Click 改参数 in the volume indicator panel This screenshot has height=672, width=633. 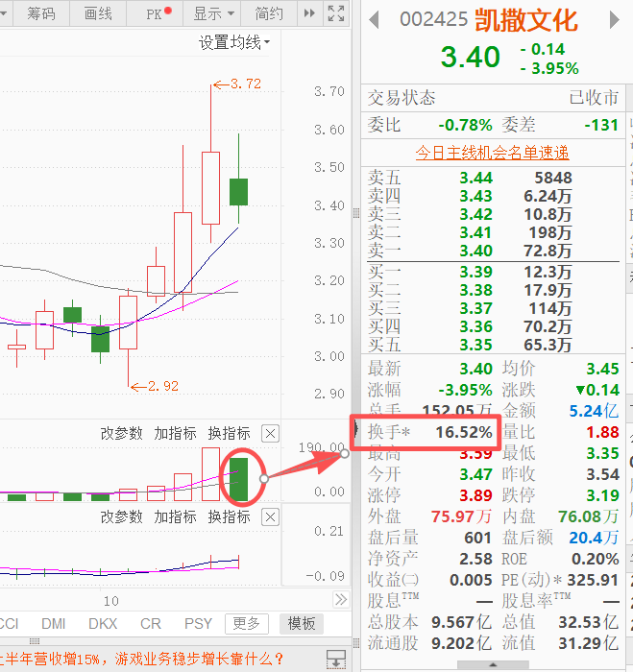tap(121, 434)
